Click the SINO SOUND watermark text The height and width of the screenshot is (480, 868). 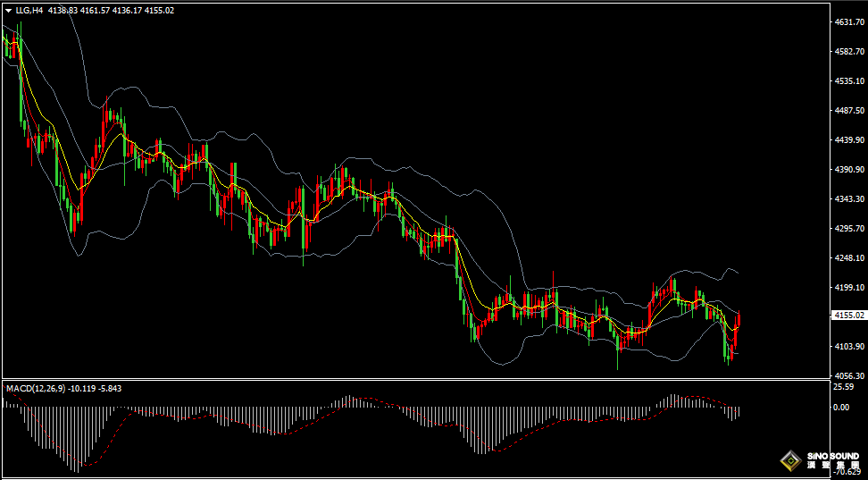click(833, 456)
